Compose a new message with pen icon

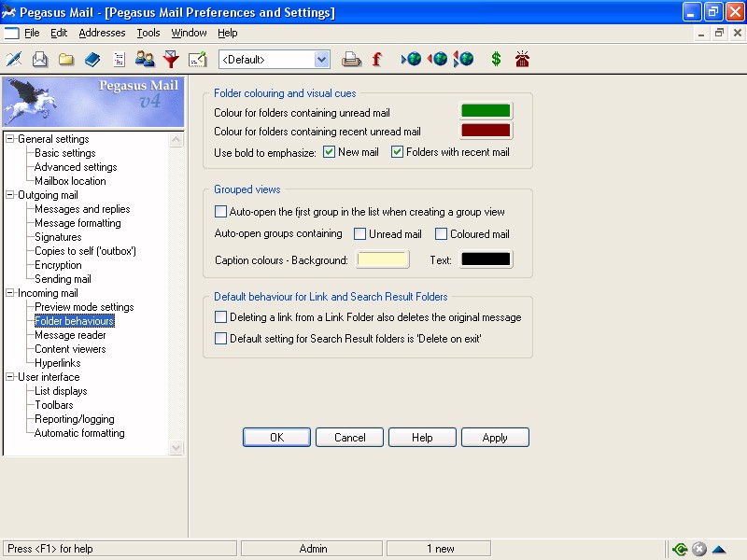tap(14, 59)
